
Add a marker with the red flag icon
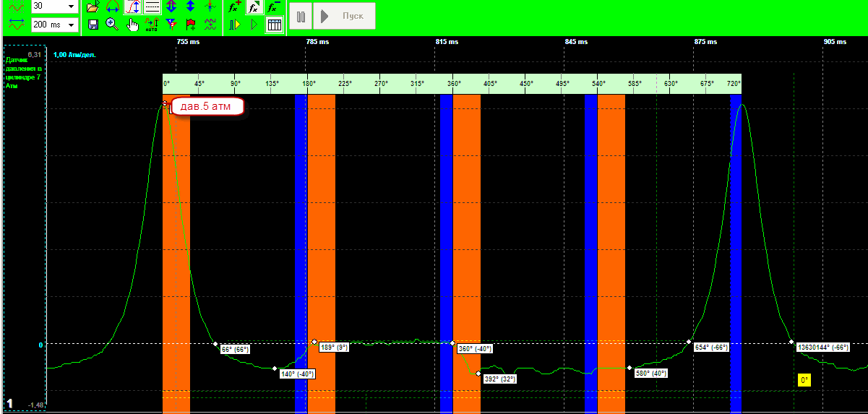(191, 25)
